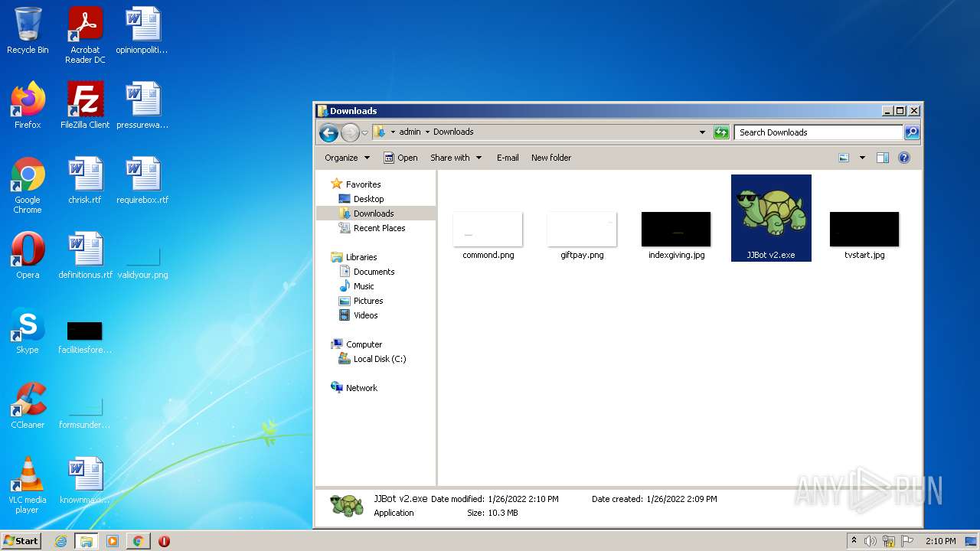This screenshot has height=551, width=980.
Task: Open the Recycle Bin desktop icon
Action: click(x=28, y=31)
